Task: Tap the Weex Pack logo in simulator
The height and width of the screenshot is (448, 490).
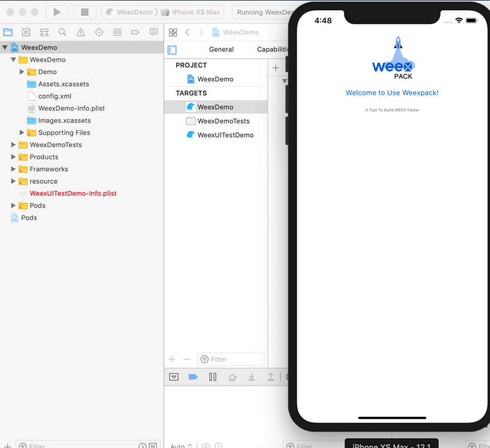Action: 393,58
